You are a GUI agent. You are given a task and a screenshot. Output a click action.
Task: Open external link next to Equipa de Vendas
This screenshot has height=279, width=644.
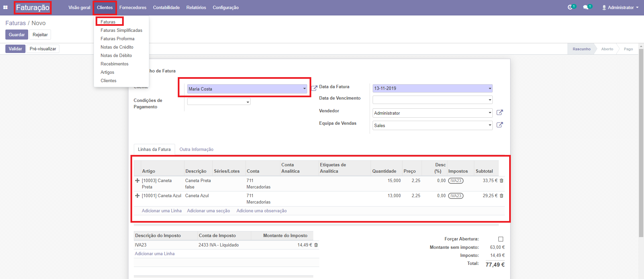pos(499,125)
